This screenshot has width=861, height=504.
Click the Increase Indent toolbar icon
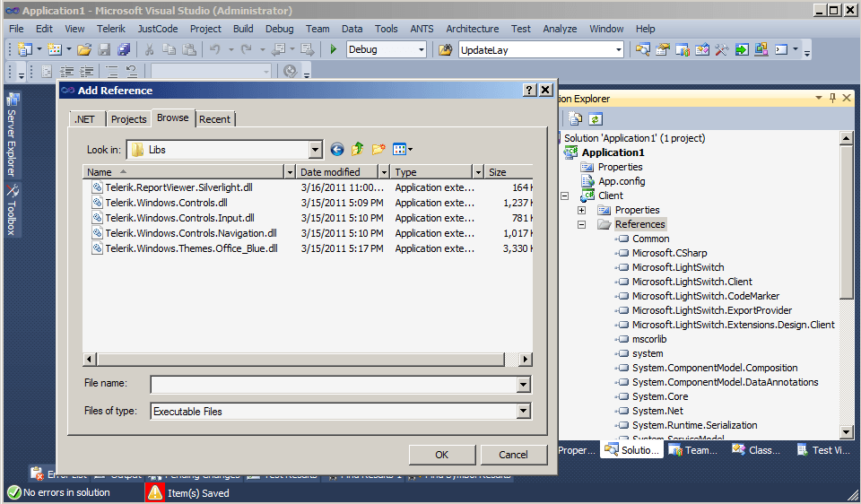[x=87, y=71]
